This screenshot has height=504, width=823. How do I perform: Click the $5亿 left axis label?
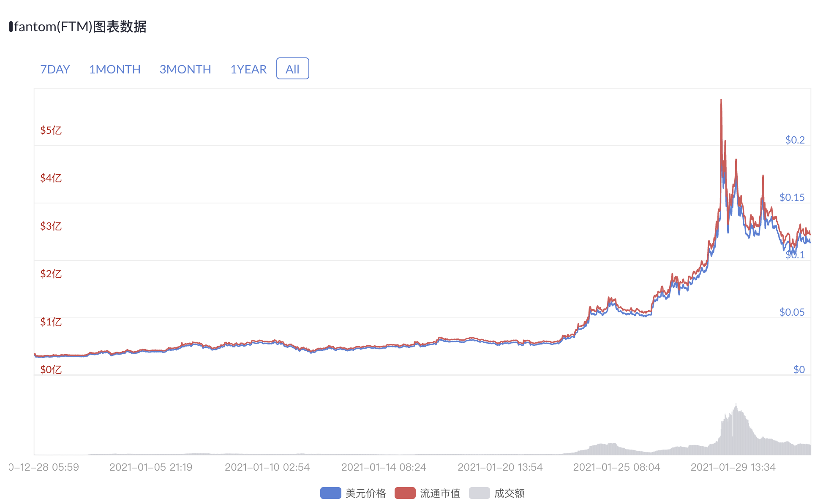tap(51, 130)
